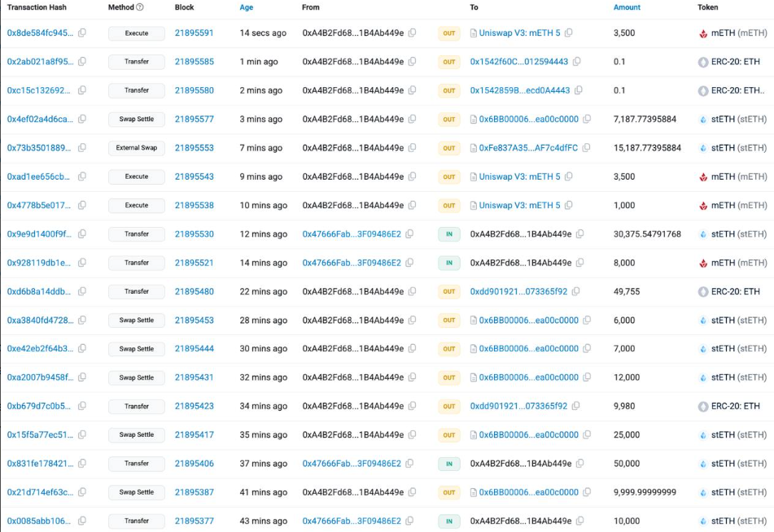The image size is (774, 532).
Task: Click ERC-20: ETH token in 9,980 row
Action: click(735, 406)
